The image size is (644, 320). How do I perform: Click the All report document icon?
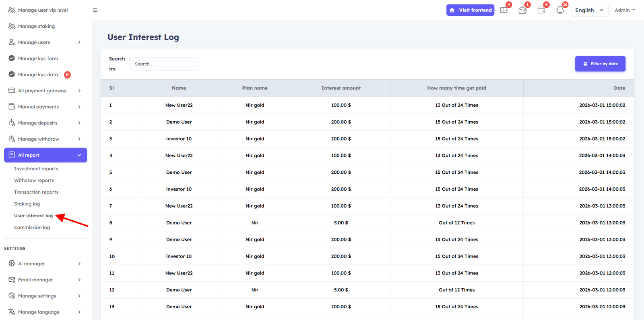(x=12, y=155)
